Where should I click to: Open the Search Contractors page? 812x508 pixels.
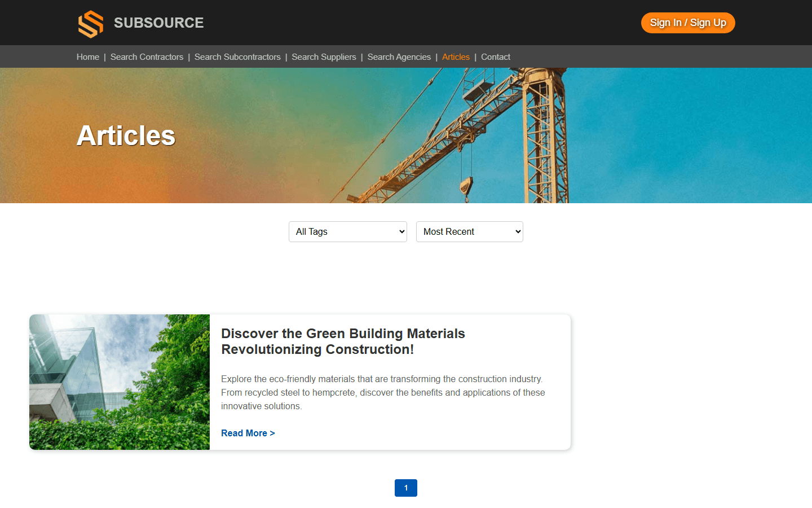pos(147,56)
